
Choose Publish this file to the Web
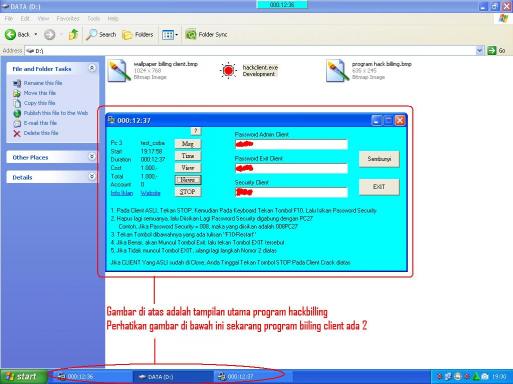[51, 113]
